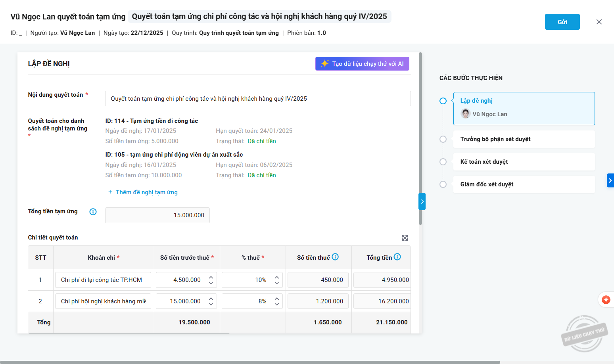Expand the right-edge blue arrow panel

[610, 180]
